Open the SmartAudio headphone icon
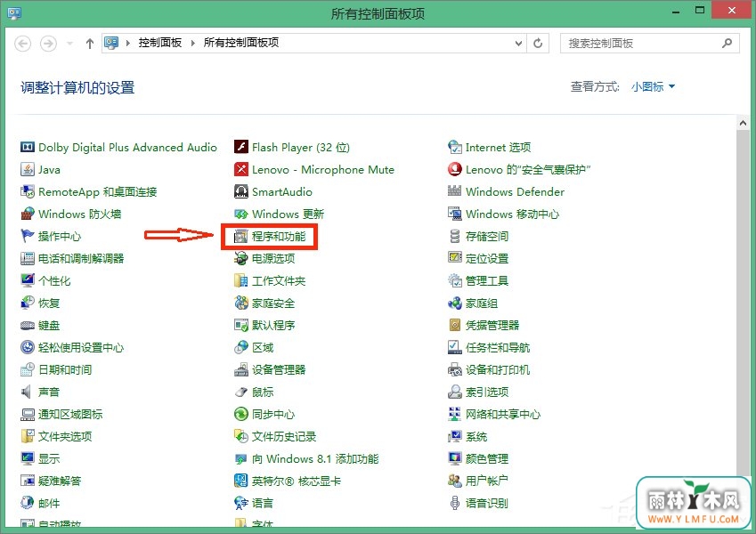The height and width of the screenshot is (534, 756). (241, 191)
